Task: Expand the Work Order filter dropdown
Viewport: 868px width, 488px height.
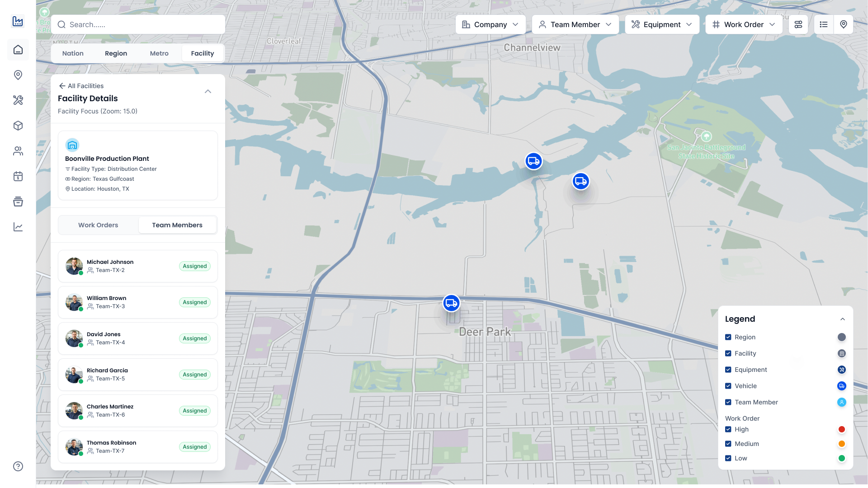Action: click(743, 24)
